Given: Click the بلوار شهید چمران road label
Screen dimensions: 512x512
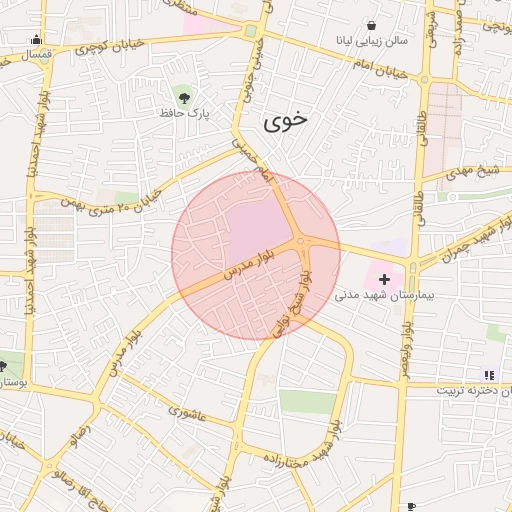Looking at the screenshot, I should pyautogui.click(x=477, y=239).
